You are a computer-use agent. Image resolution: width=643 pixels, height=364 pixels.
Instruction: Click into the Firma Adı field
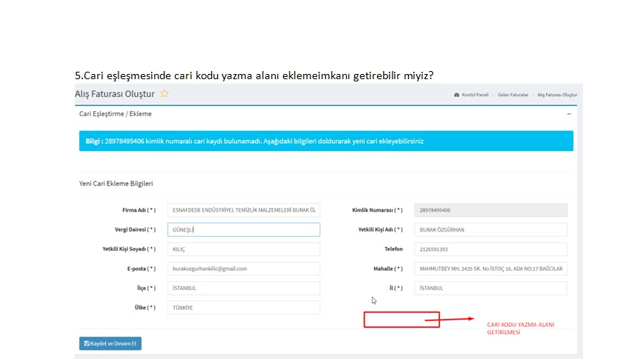click(x=244, y=210)
